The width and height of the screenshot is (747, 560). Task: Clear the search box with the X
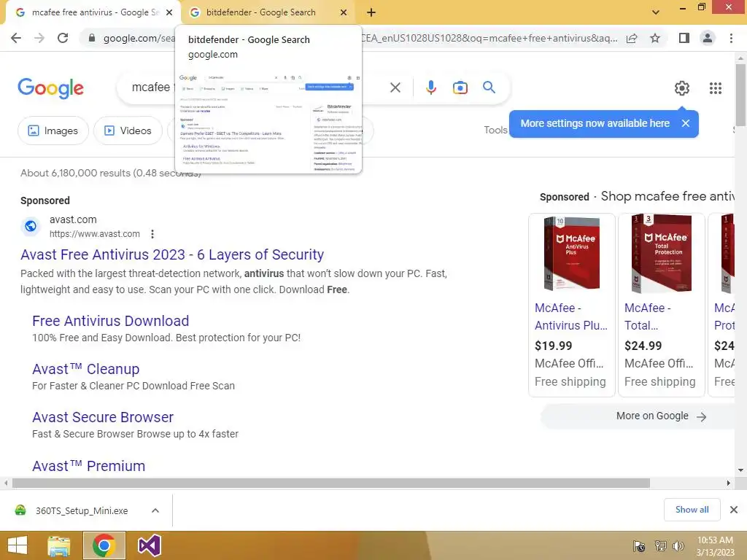(x=395, y=87)
